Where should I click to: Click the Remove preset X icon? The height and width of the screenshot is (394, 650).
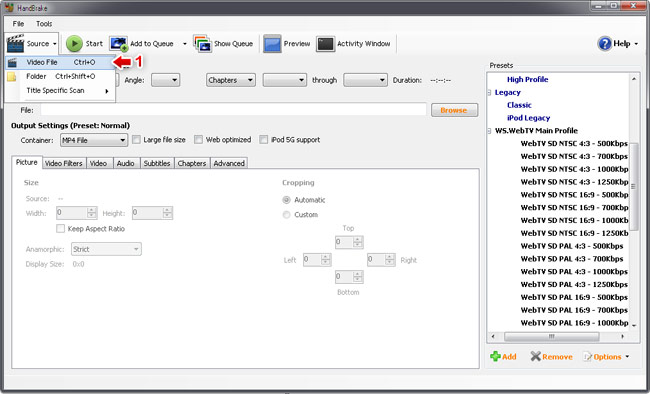(536, 356)
